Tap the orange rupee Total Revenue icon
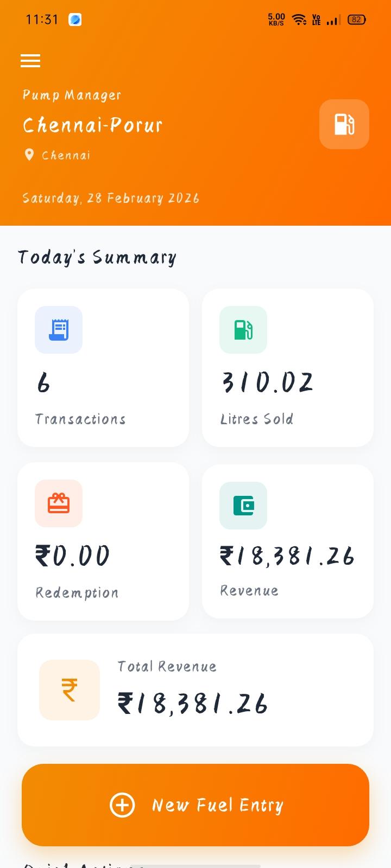This screenshot has height=868, width=391. [70, 690]
